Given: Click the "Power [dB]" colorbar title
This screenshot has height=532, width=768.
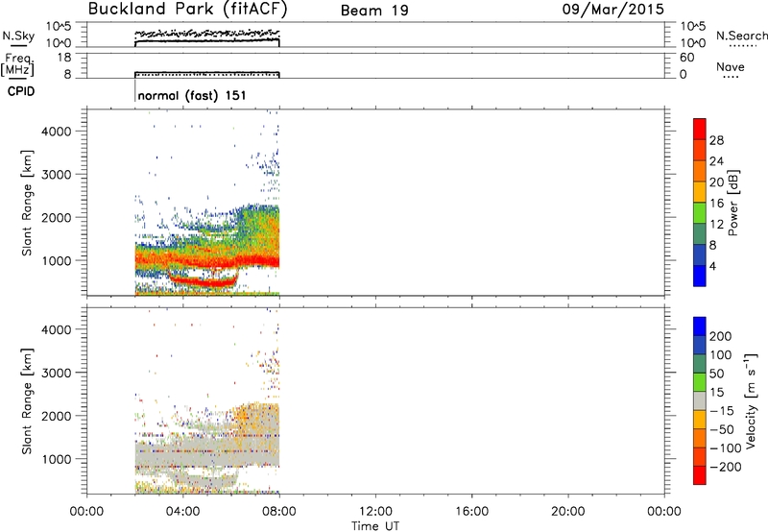Looking at the screenshot, I should (x=733, y=203).
